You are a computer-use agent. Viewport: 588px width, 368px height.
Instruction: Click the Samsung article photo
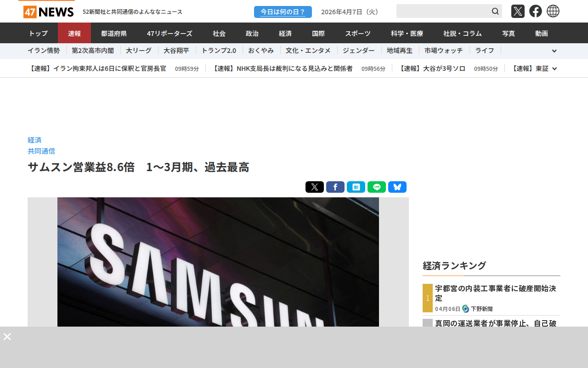218,262
